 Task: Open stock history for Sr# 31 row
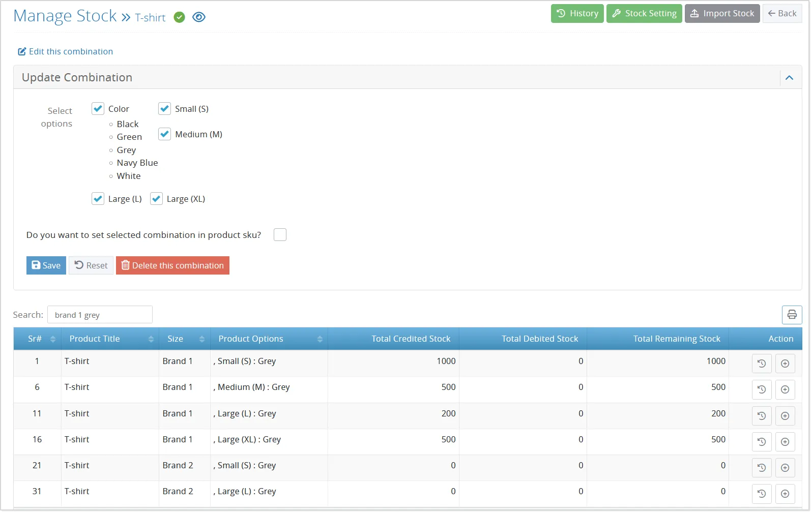click(x=762, y=494)
